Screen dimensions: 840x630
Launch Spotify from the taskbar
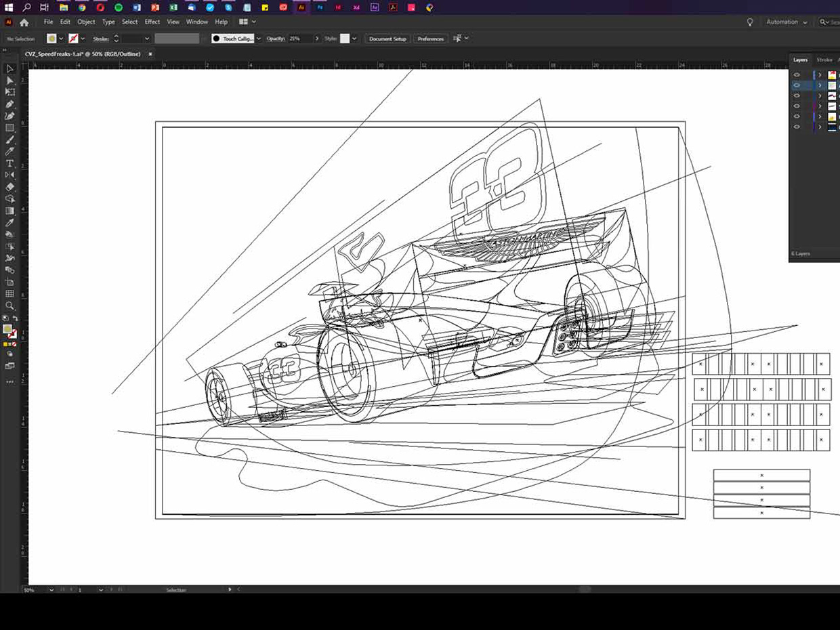click(x=119, y=7)
